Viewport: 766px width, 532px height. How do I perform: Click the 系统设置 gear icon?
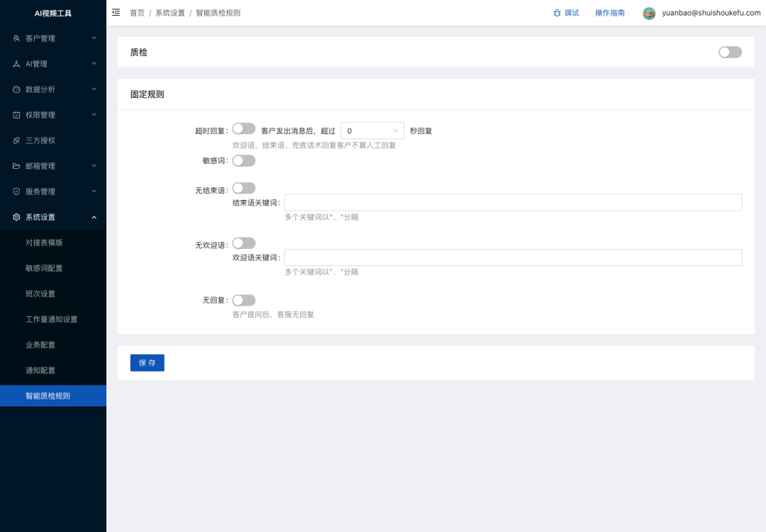coord(16,217)
